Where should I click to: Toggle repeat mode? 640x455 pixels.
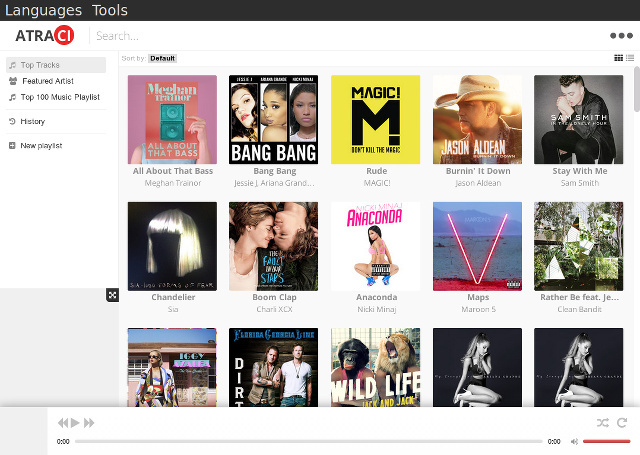(x=622, y=423)
